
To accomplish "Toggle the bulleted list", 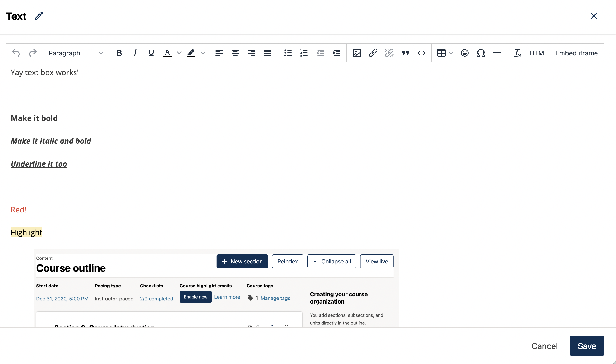I will pos(288,53).
